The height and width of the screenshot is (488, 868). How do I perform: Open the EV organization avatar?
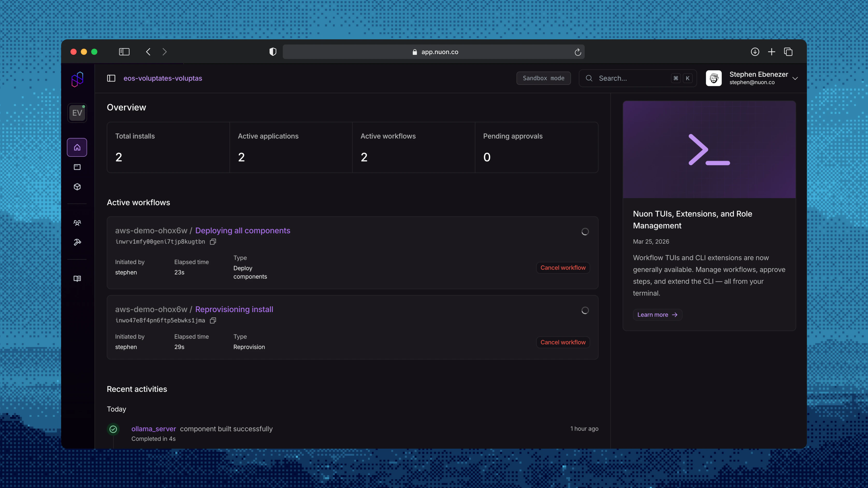(x=77, y=113)
